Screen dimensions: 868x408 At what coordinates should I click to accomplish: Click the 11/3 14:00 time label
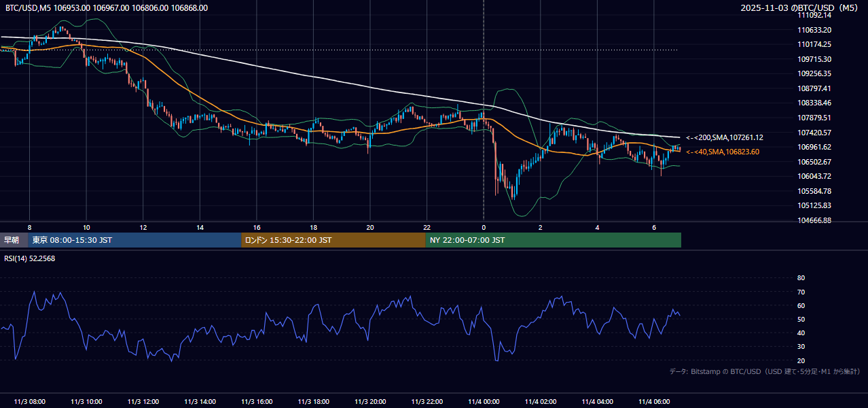pyautogui.click(x=200, y=402)
